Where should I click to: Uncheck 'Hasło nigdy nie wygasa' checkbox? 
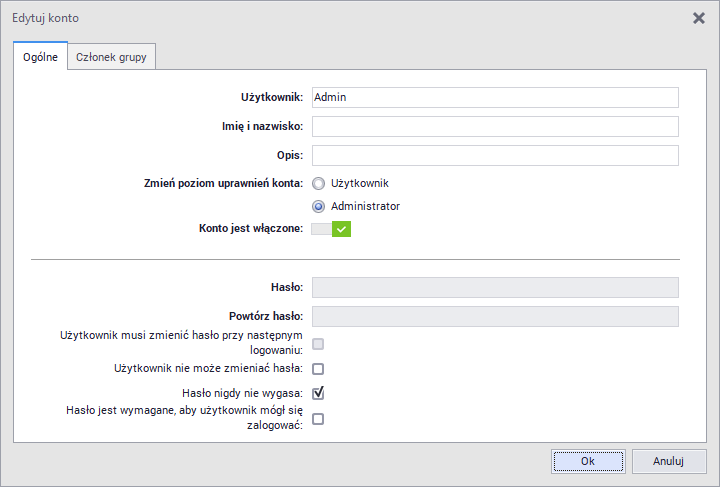click(318, 393)
